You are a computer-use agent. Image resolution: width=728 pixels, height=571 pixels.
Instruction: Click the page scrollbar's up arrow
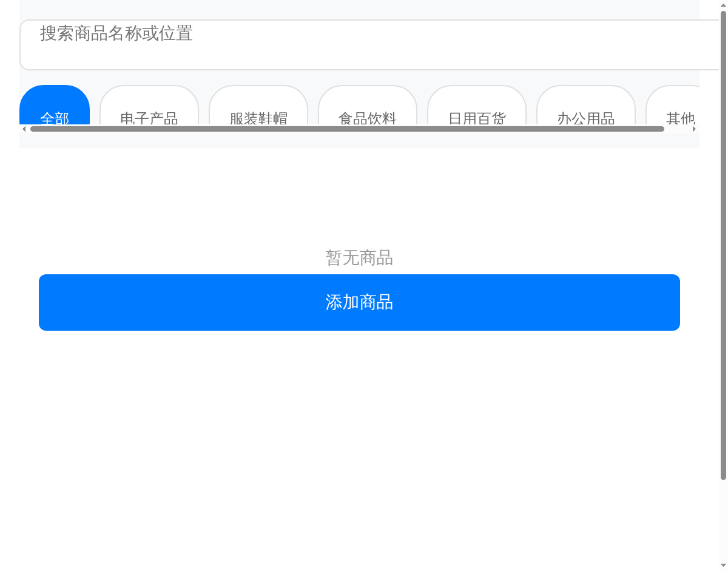[x=723, y=5]
